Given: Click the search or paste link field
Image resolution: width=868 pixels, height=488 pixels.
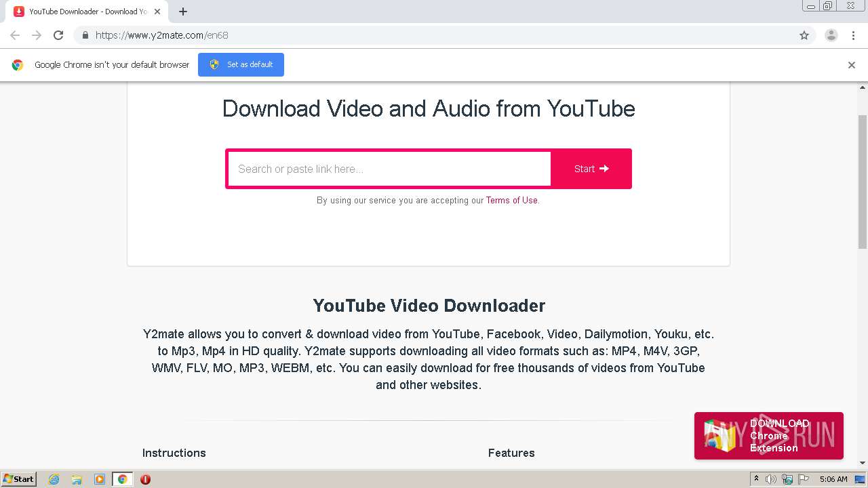Looking at the screenshot, I should coord(389,169).
